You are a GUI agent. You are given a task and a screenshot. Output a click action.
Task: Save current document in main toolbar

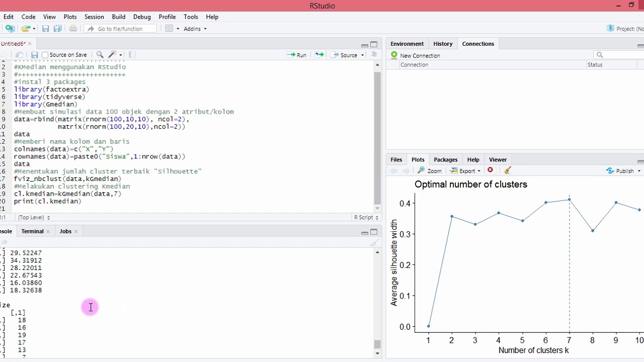(45, 29)
